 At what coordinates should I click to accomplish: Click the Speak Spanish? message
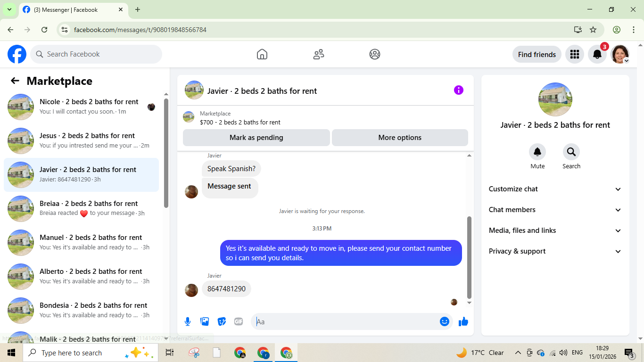tap(231, 169)
